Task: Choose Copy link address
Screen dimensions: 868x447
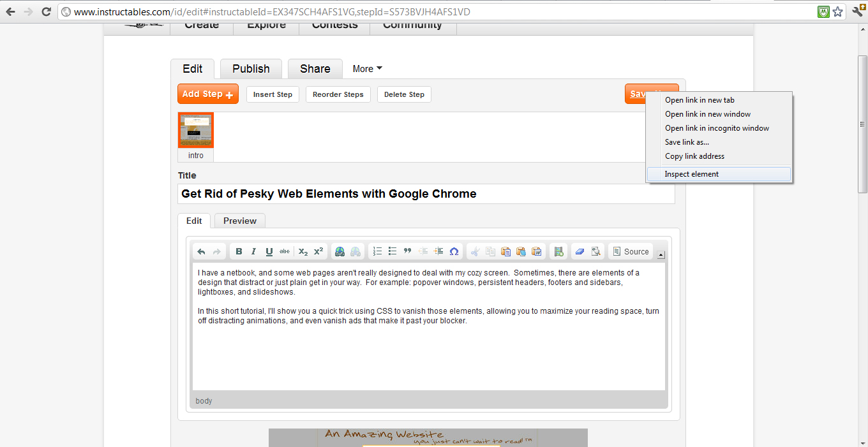Action: pos(719,156)
